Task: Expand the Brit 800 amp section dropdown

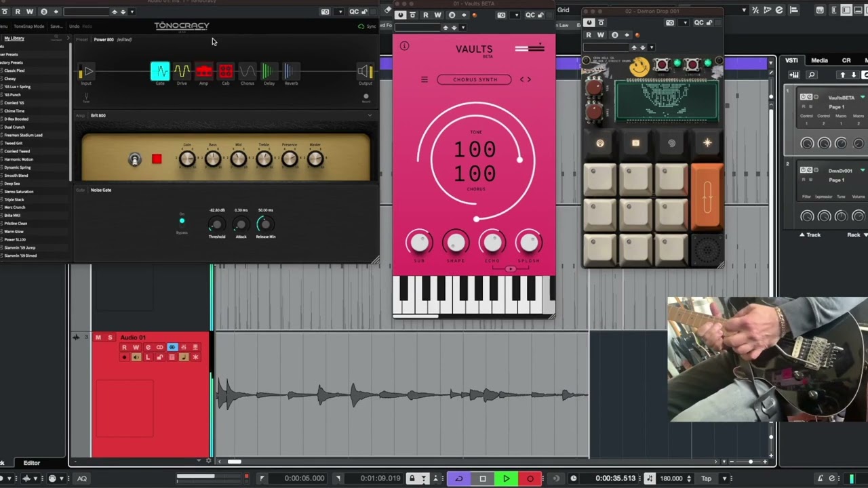Action: (x=370, y=115)
